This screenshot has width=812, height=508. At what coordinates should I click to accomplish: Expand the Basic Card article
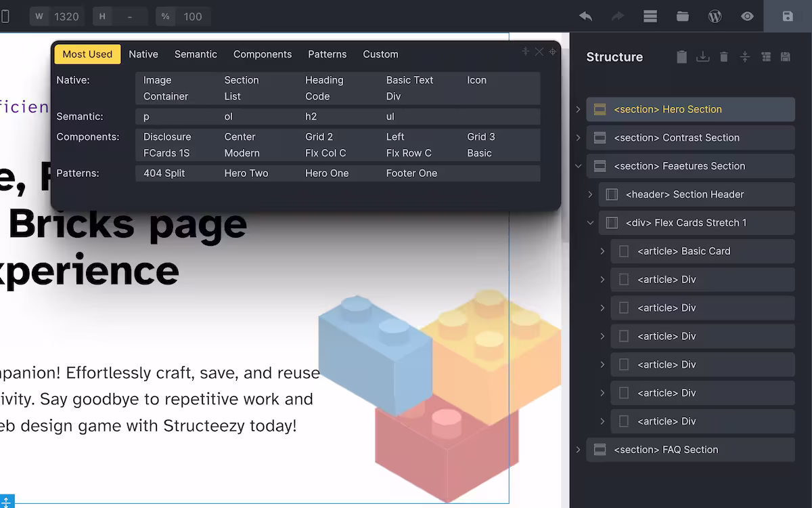[x=602, y=251]
